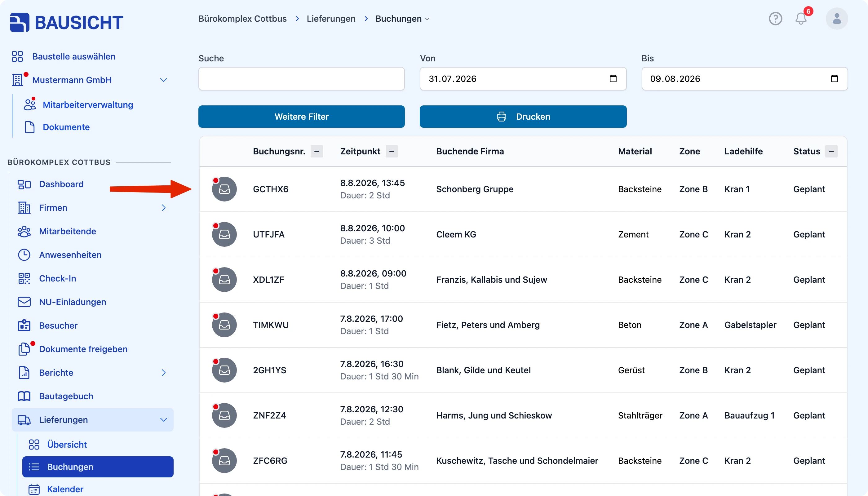Open the Von date picker calendar
The height and width of the screenshot is (496, 868).
[613, 79]
